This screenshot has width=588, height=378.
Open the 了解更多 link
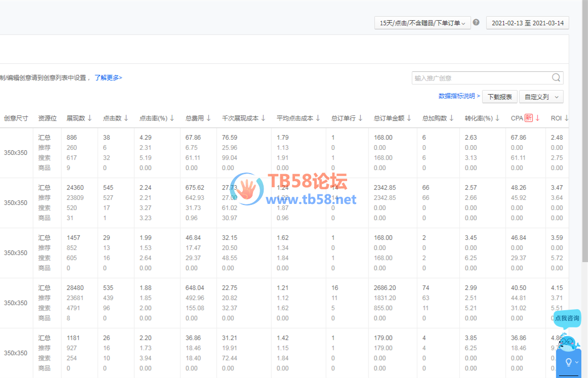(x=108, y=77)
